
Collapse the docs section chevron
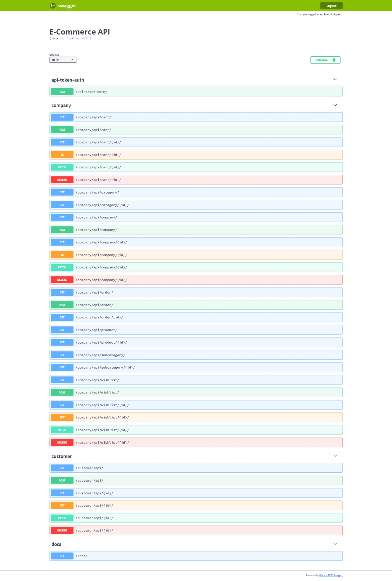point(335,544)
